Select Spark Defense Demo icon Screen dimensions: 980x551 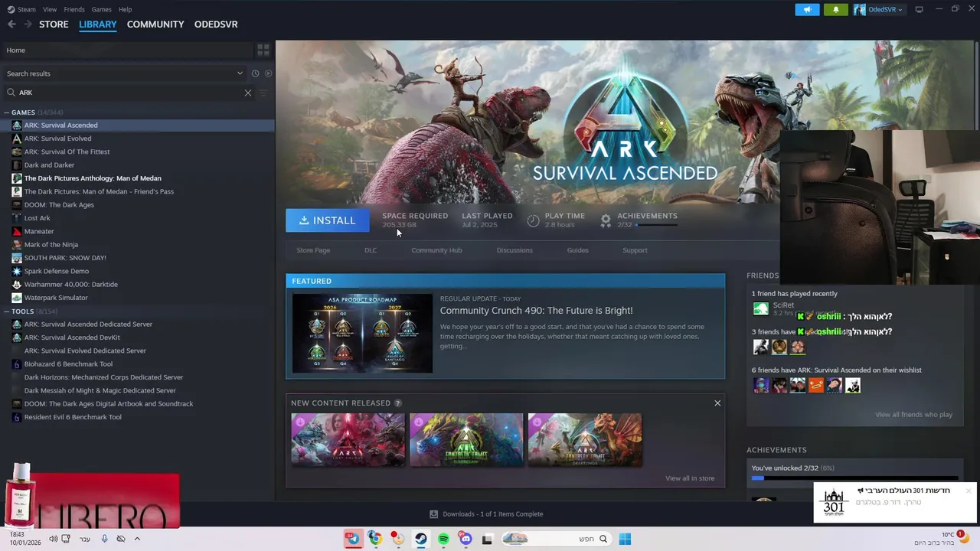(17, 271)
